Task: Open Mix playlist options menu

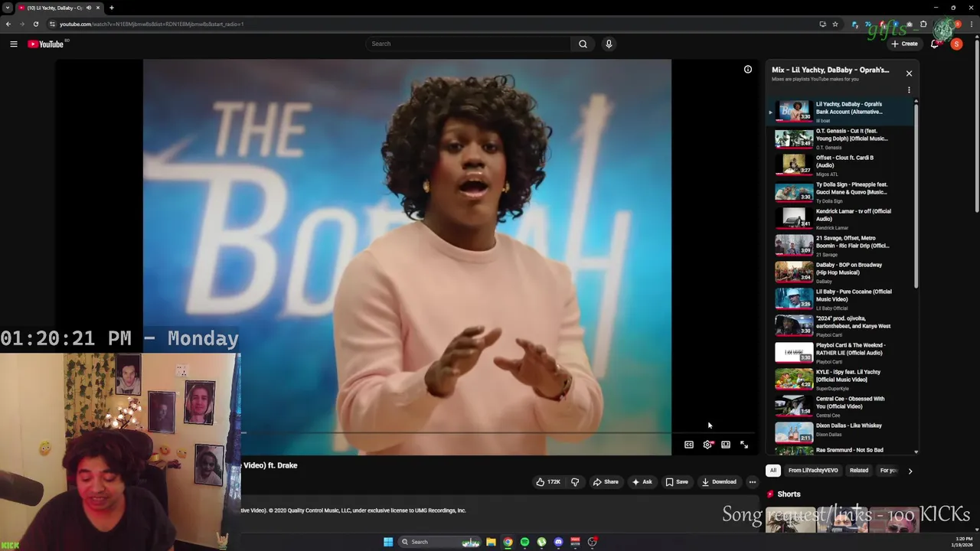Action: (909, 90)
